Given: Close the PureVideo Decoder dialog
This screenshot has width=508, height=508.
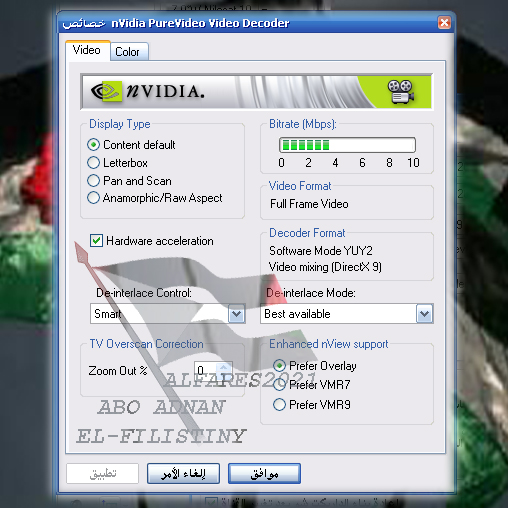Looking at the screenshot, I should point(444,23).
